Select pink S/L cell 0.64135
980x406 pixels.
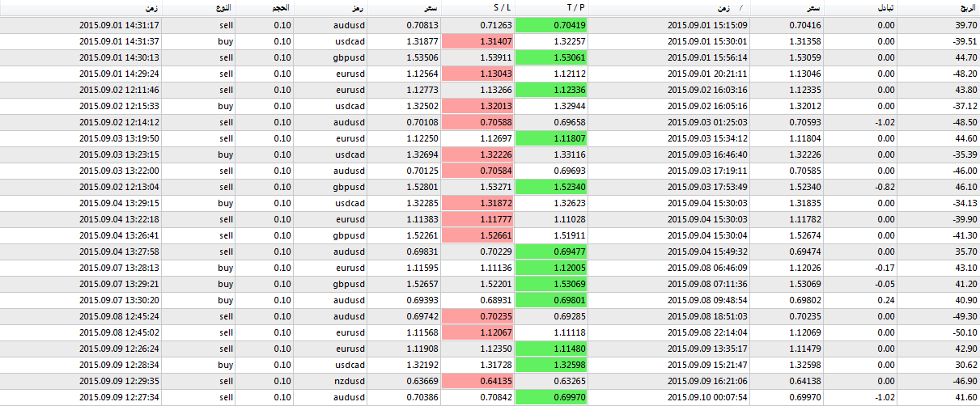click(x=477, y=381)
